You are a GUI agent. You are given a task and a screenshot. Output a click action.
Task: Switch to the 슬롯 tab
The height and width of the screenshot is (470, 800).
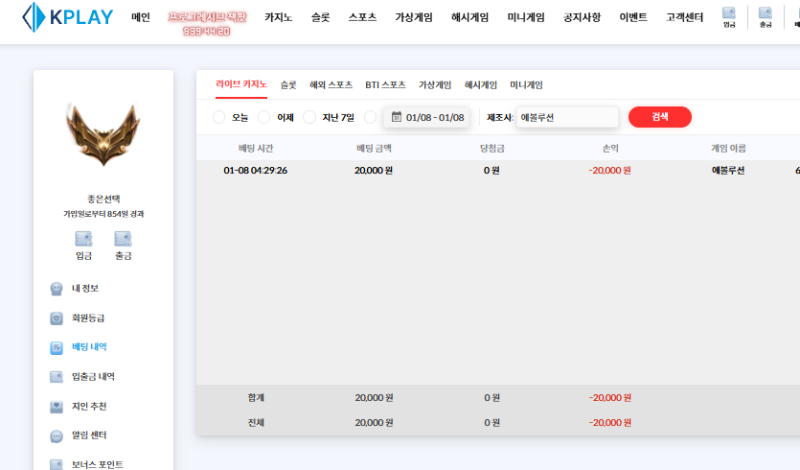tap(288, 85)
